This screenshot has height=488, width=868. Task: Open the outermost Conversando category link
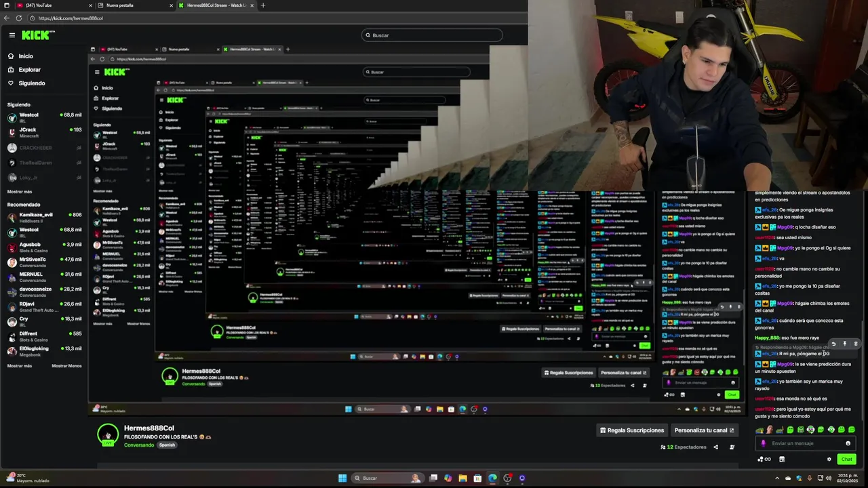(x=139, y=445)
